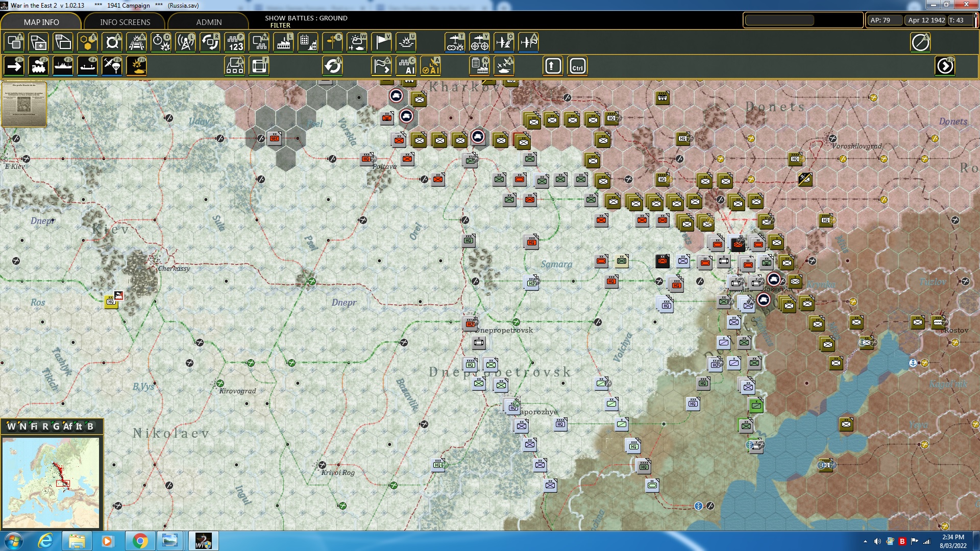Click the Air AI icon (A)
The image size is (980, 551).
(430, 66)
